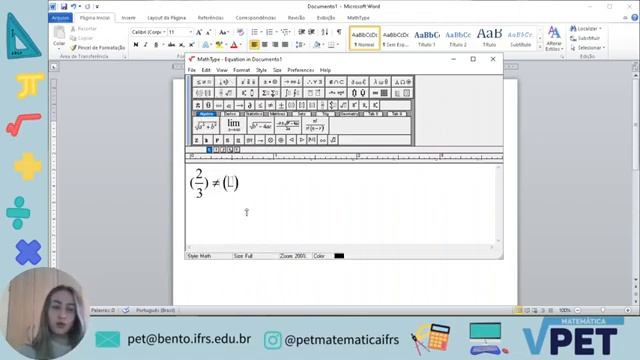Toggle justify alignment in Word ribbon

point(285,44)
